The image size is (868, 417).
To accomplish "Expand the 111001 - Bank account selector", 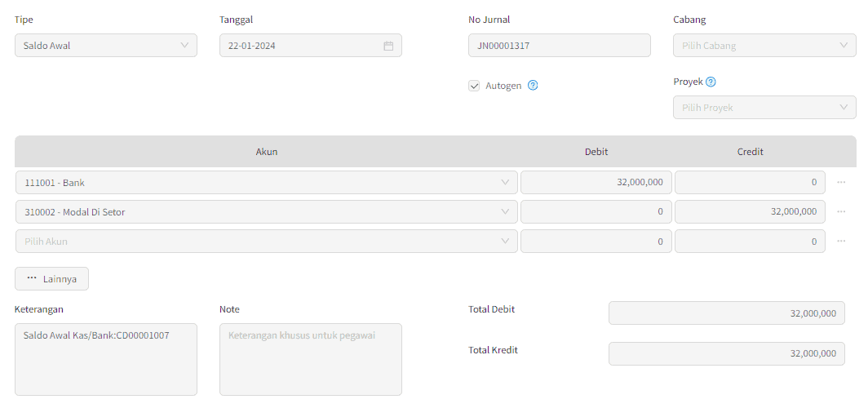I will (267, 182).
